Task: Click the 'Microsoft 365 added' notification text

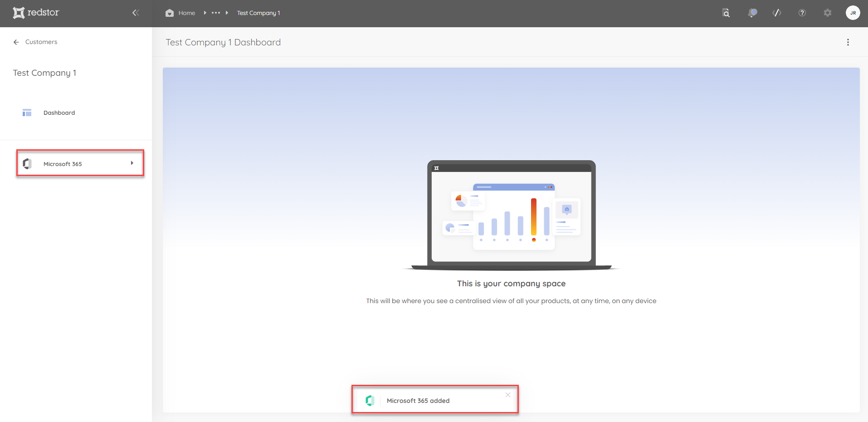Action: pos(418,401)
